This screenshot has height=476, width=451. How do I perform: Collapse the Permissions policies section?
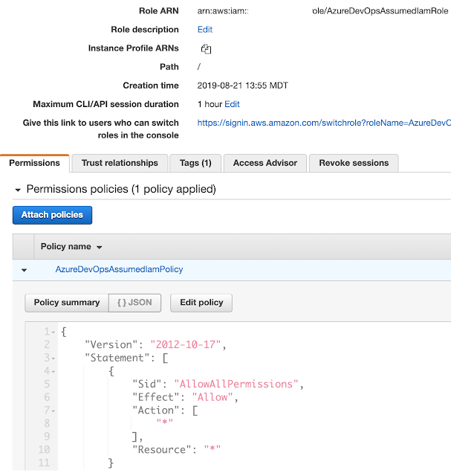pos(18,190)
